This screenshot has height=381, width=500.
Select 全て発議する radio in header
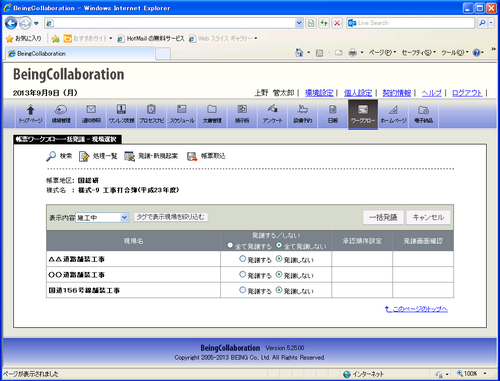230,245
